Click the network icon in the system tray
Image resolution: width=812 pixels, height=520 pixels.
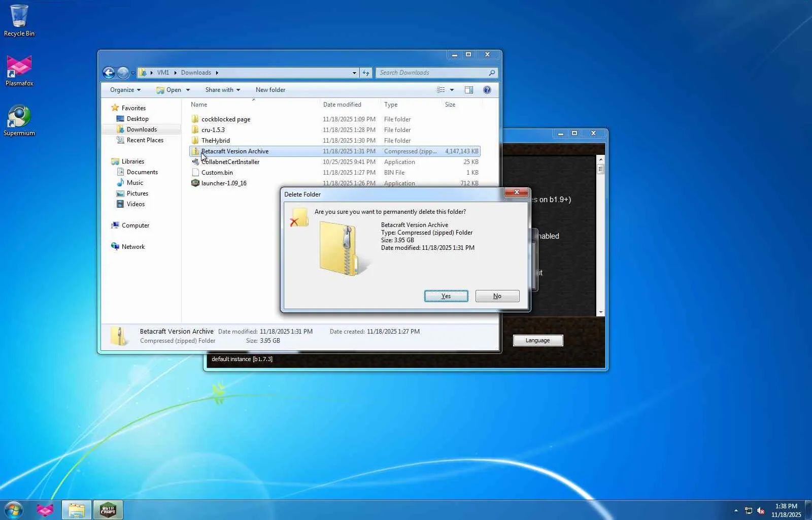(x=749, y=510)
